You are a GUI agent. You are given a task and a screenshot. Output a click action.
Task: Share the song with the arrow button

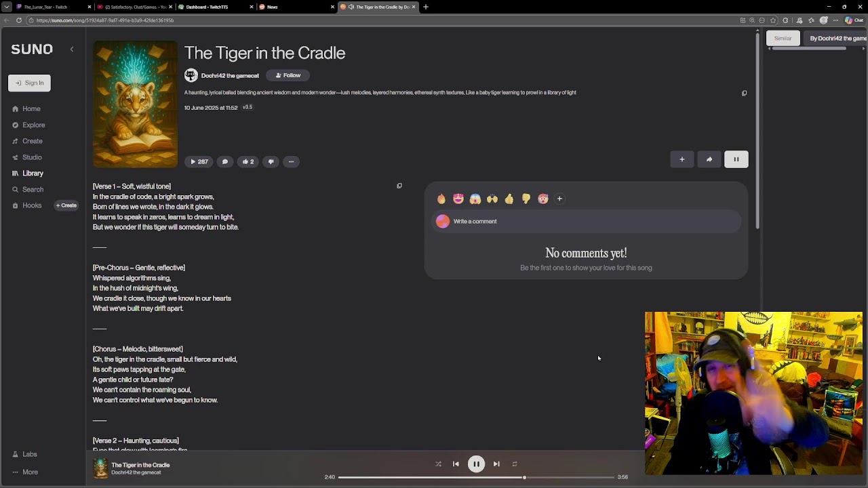(x=709, y=159)
